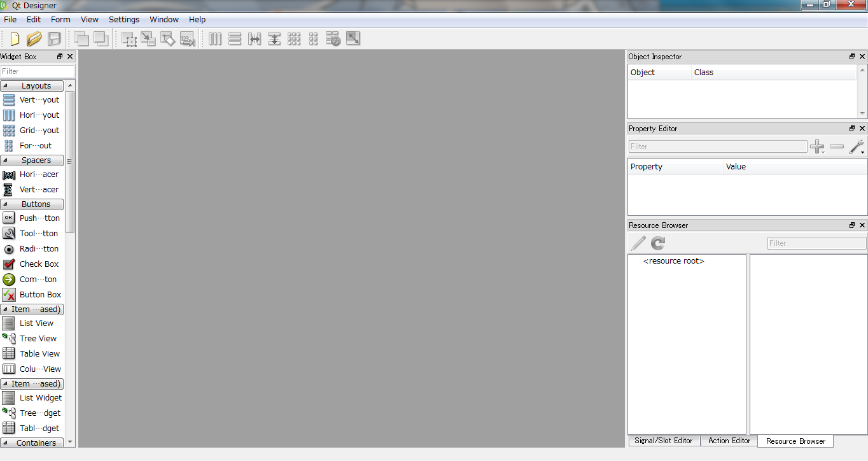Screen dimensions: 868x461
Task: Activate Edit Signals/Slots mode
Action: point(148,39)
